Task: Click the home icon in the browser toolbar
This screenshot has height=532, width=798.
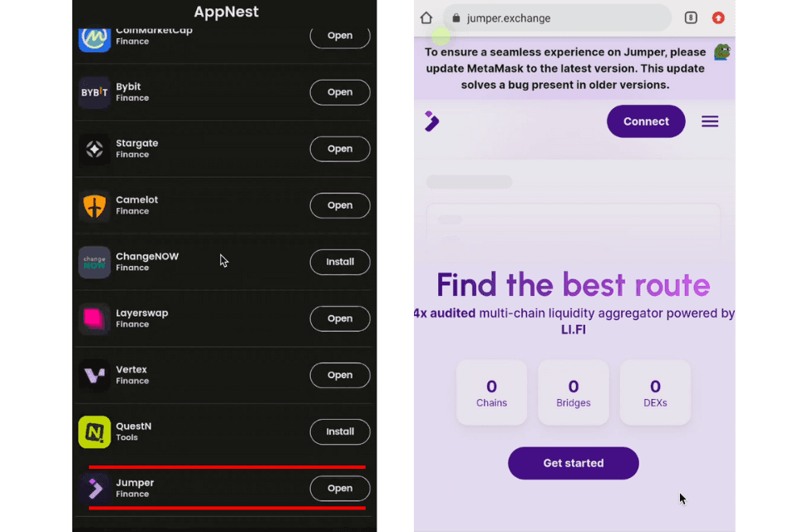Action: coord(425,17)
